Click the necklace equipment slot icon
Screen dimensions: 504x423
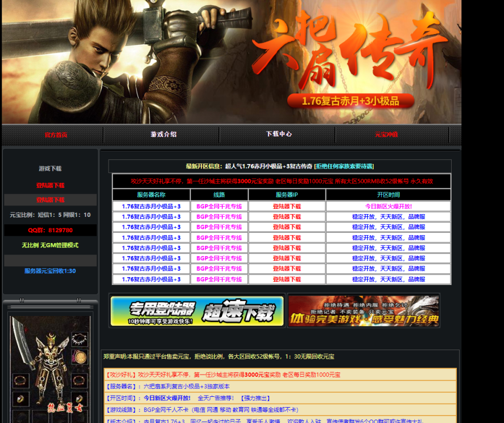pos(80,339)
